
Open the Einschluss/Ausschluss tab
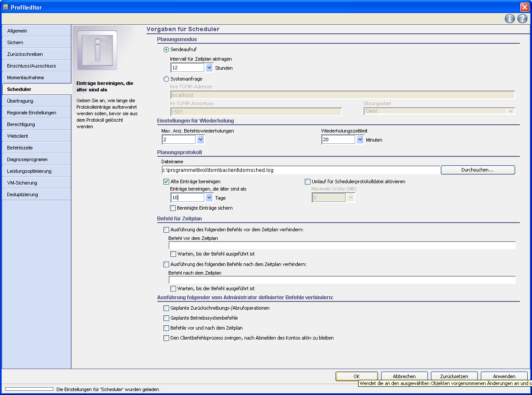point(36,66)
